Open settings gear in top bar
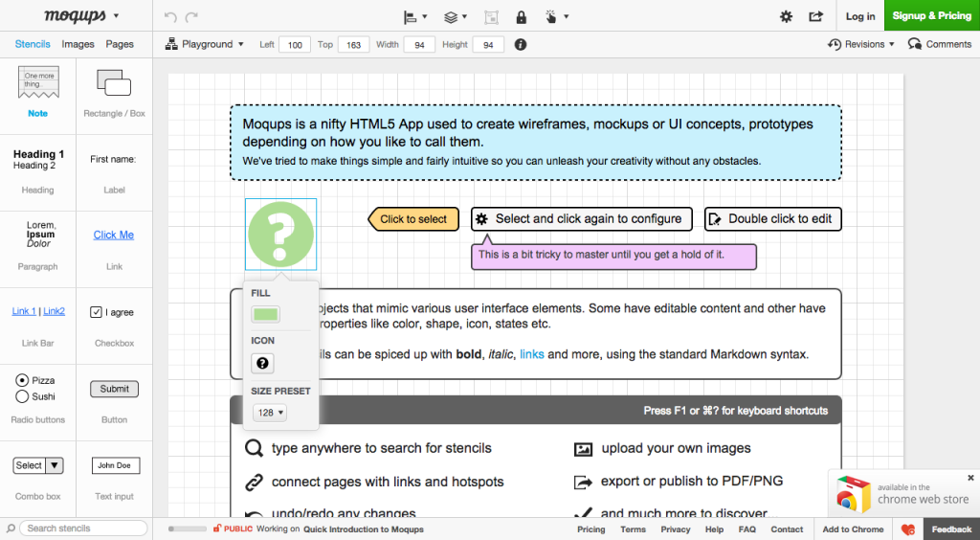The image size is (980, 540). pos(787,17)
